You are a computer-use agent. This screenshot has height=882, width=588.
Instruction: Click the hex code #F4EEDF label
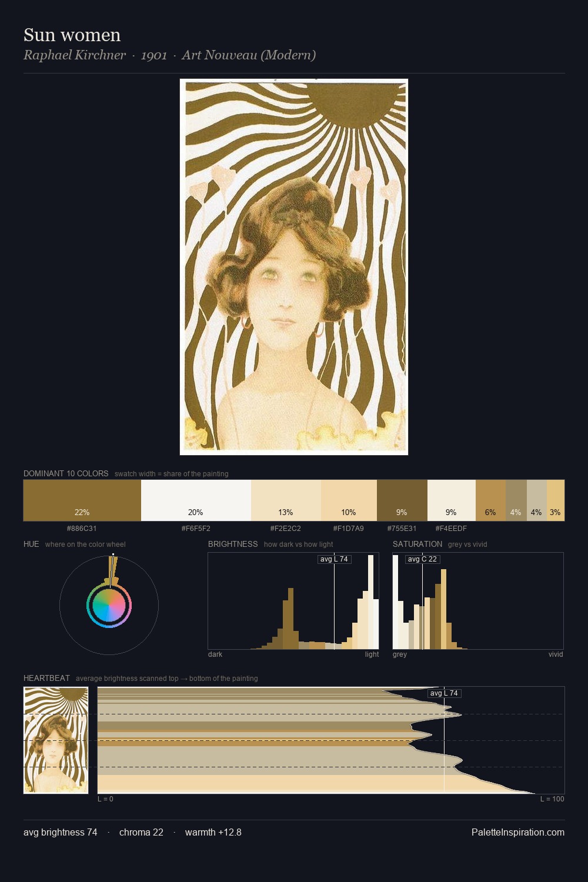[451, 529]
